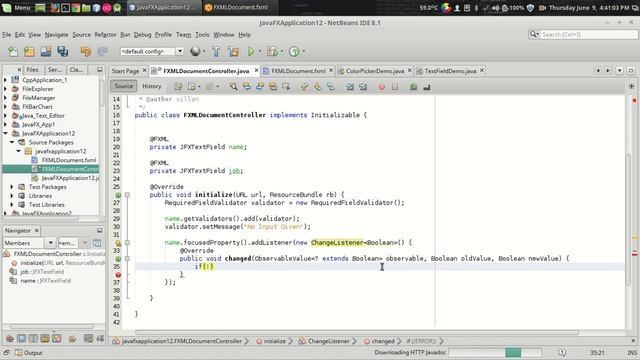Collapse the Source Packages node

coord(12,142)
